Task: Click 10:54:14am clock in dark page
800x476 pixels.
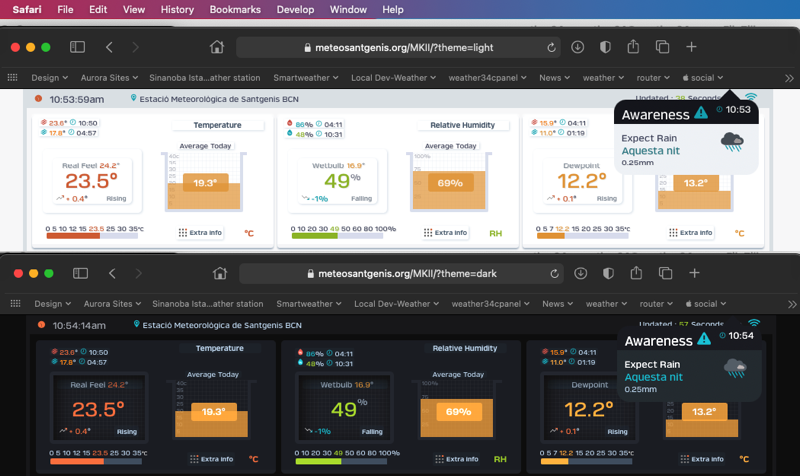Action: click(x=79, y=325)
